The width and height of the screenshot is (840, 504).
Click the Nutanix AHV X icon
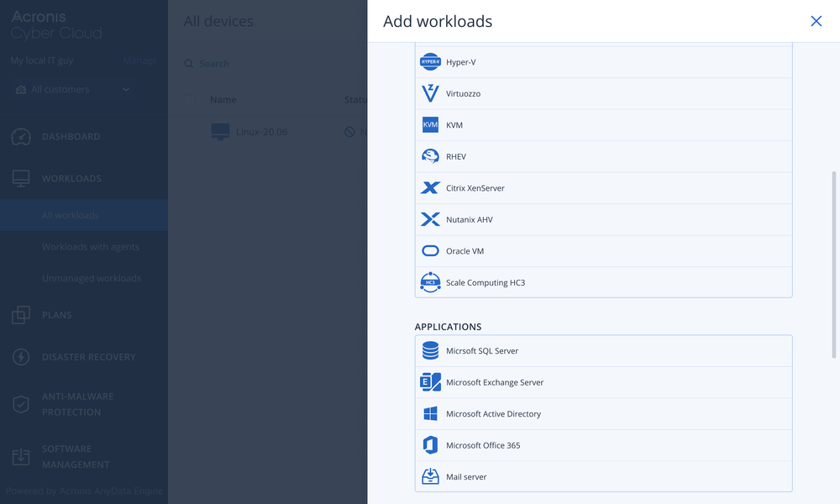pos(430,219)
